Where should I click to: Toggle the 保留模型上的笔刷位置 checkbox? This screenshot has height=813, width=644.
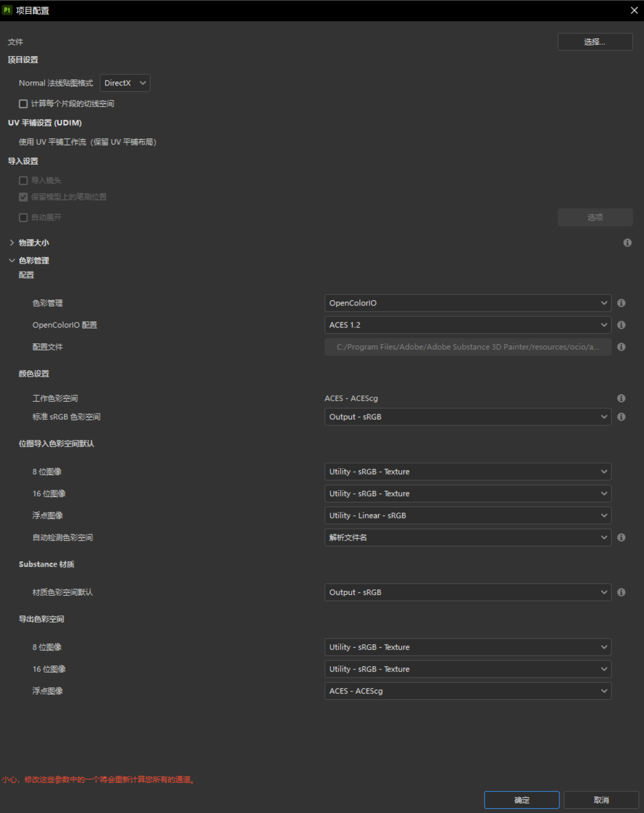coord(23,197)
